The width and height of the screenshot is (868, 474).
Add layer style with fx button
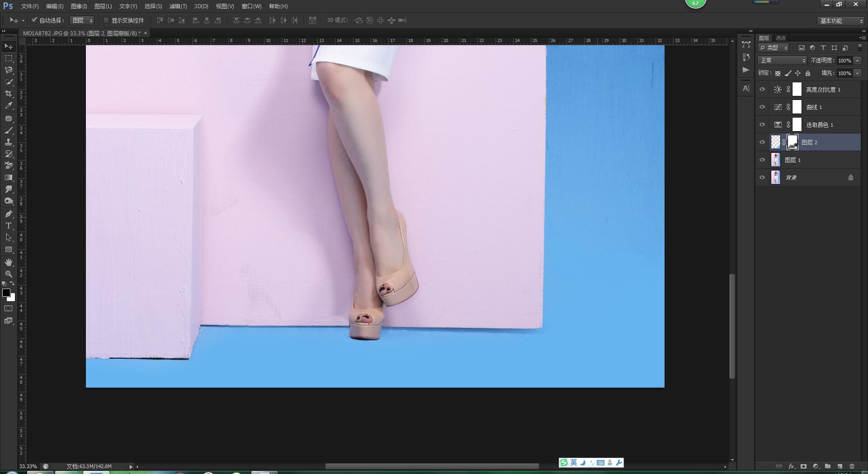(x=791, y=466)
